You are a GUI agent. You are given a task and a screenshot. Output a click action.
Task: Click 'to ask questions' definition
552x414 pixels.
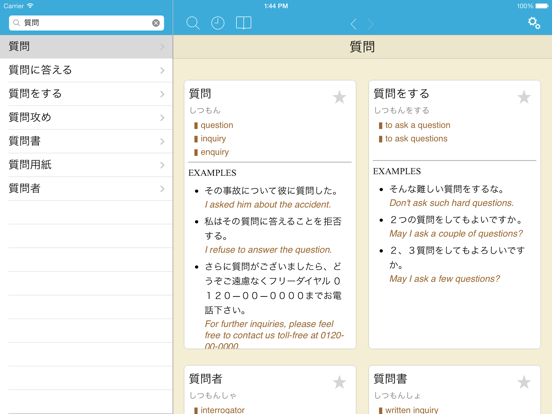click(x=416, y=139)
